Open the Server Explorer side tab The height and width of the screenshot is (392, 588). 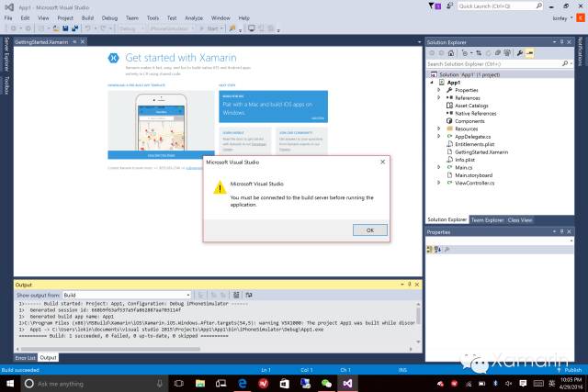pyautogui.click(x=6, y=54)
